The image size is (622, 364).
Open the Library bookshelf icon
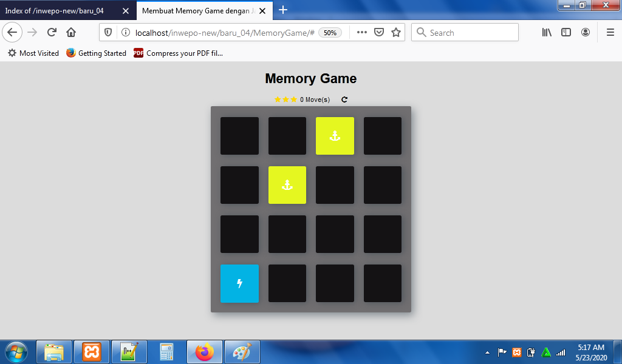point(547,33)
